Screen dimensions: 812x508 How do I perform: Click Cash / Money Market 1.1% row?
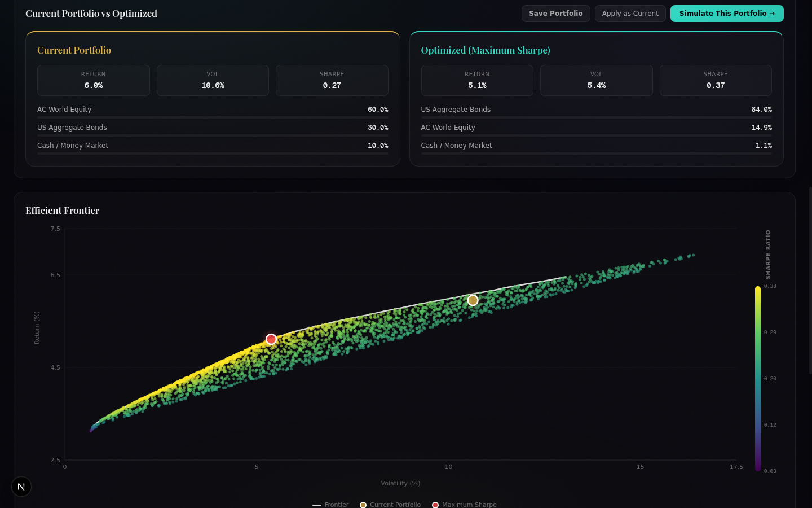(596, 147)
